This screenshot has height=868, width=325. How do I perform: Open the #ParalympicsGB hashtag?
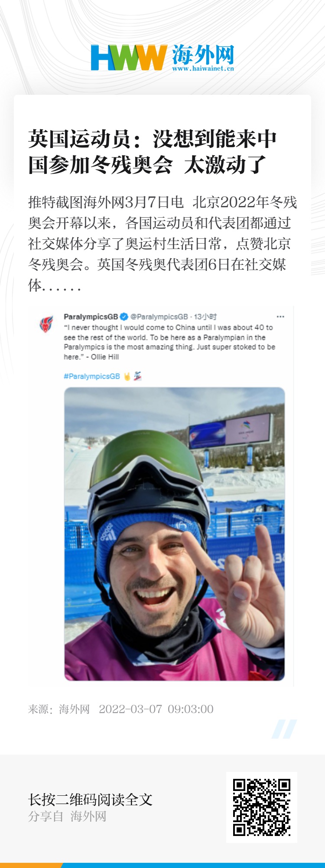coord(92,376)
